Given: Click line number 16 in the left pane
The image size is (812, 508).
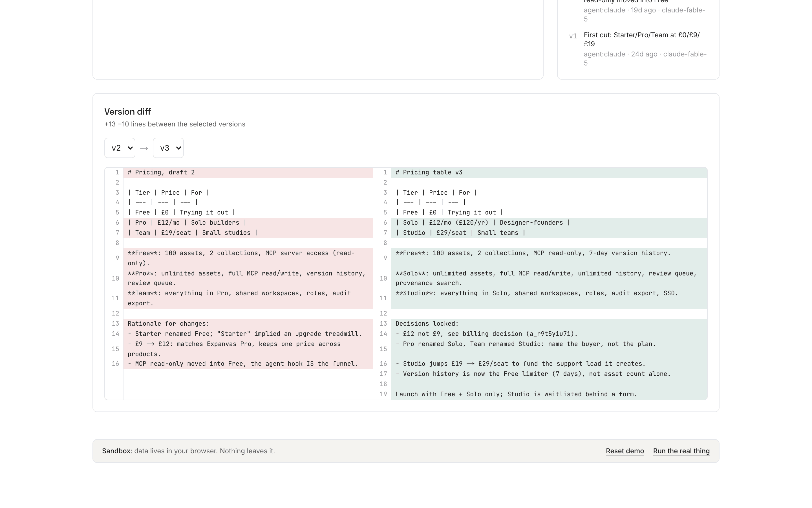Looking at the screenshot, I should (115, 364).
